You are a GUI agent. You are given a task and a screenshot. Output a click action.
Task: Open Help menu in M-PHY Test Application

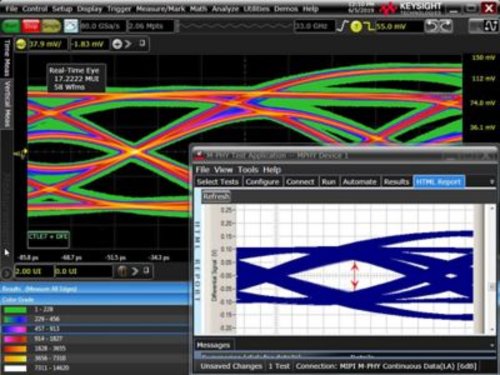pyautogui.click(x=272, y=170)
